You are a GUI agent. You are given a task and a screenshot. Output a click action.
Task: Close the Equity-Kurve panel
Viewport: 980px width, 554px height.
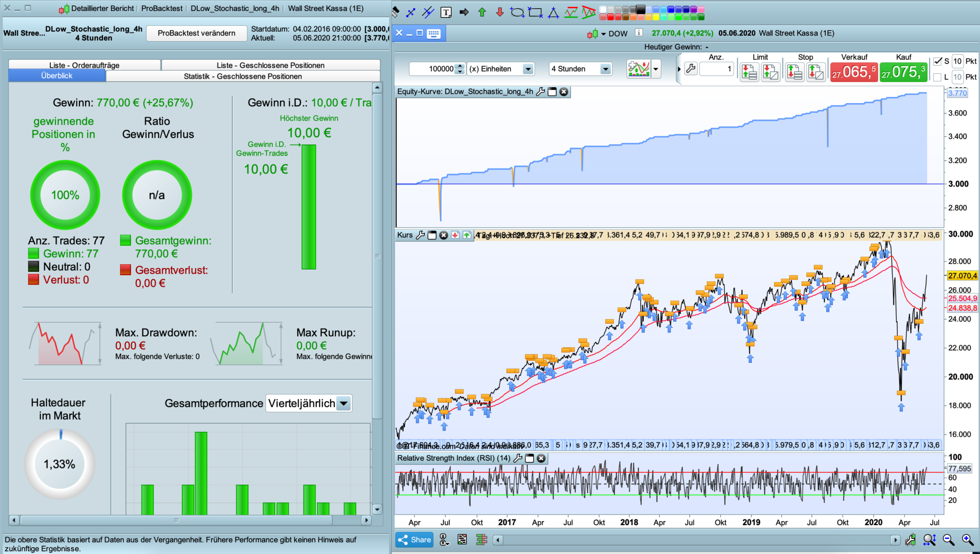(564, 91)
